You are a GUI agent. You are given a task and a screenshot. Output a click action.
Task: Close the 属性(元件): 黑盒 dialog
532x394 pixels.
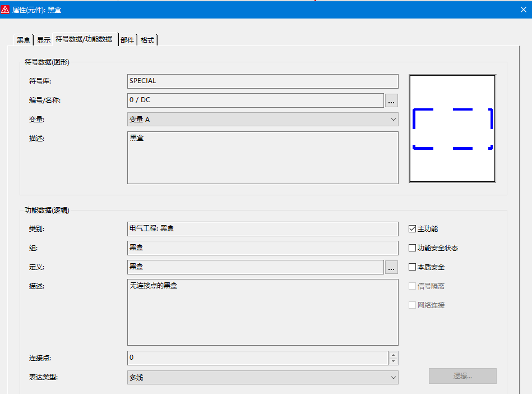(524, 10)
